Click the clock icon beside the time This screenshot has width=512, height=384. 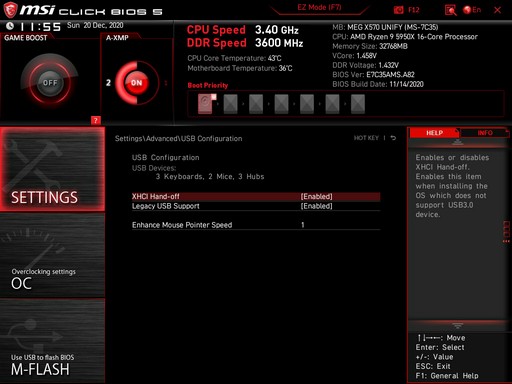(10, 26)
